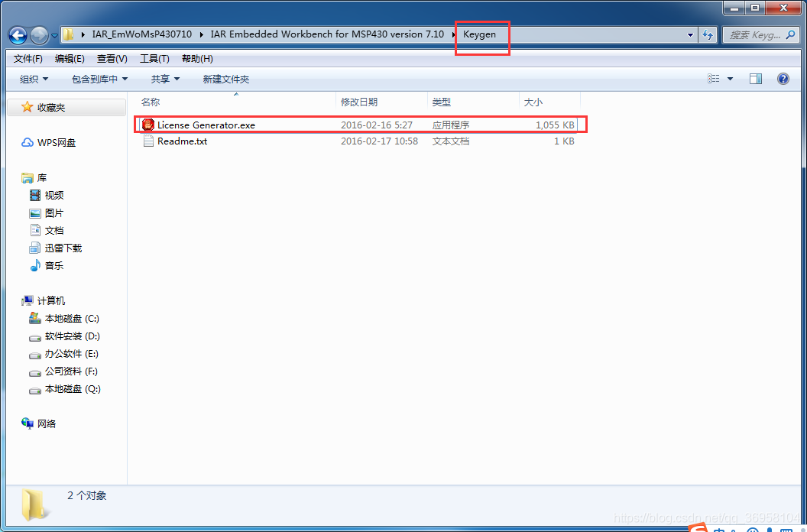This screenshot has height=532, width=807.
Task: Open the 编辑(E) menu
Action: point(70,59)
